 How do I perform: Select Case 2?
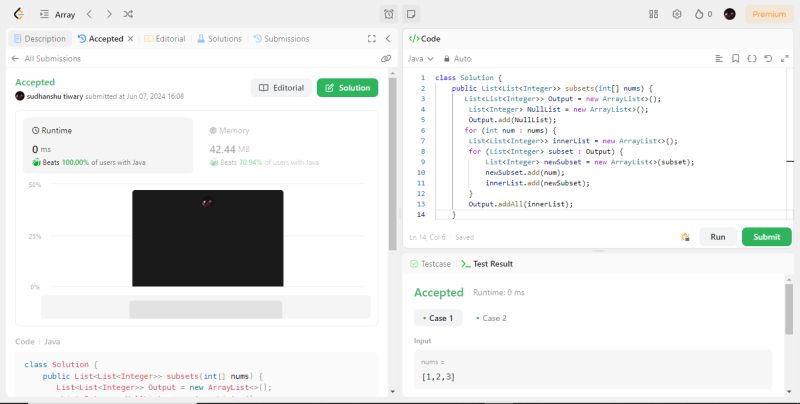click(x=491, y=318)
